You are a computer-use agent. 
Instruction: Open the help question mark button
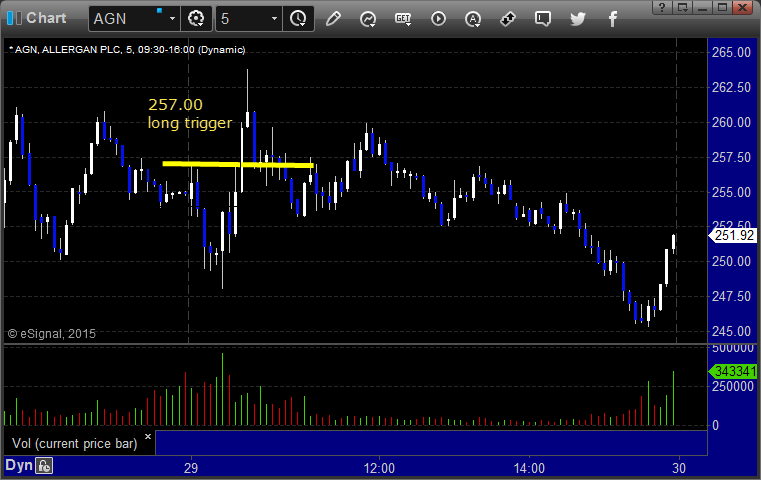coord(662,7)
